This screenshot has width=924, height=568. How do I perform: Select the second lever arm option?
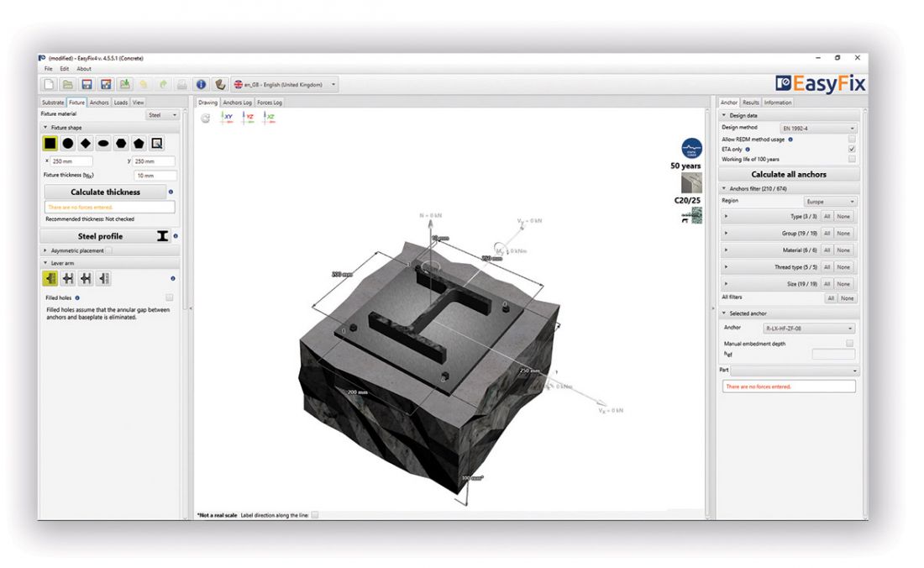pyautogui.click(x=68, y=278)
